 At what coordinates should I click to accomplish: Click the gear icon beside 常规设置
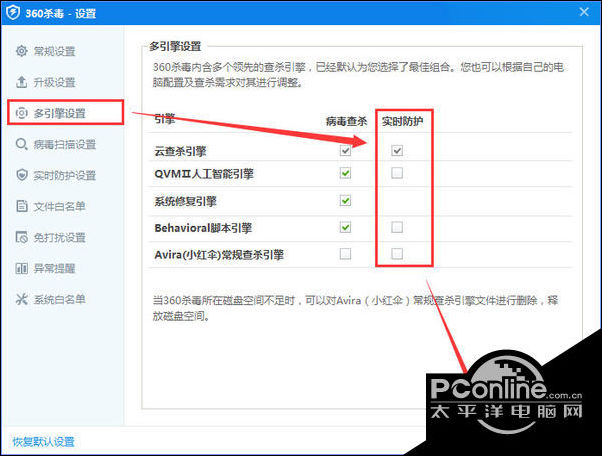pyautogui.click(x=22, y=51)
